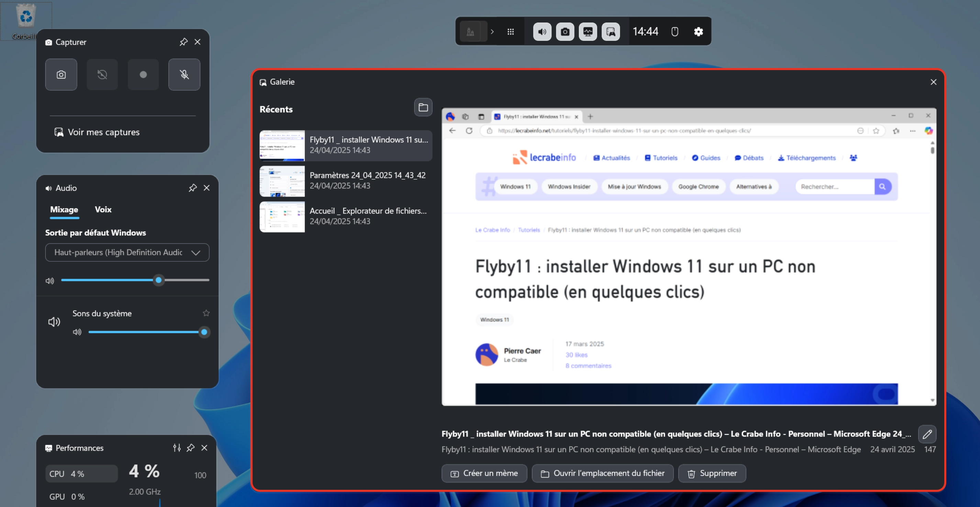Click record last 30 seconds icon
Image resolution: width=980 pixels, height=507 pixels.
(102, 75)
